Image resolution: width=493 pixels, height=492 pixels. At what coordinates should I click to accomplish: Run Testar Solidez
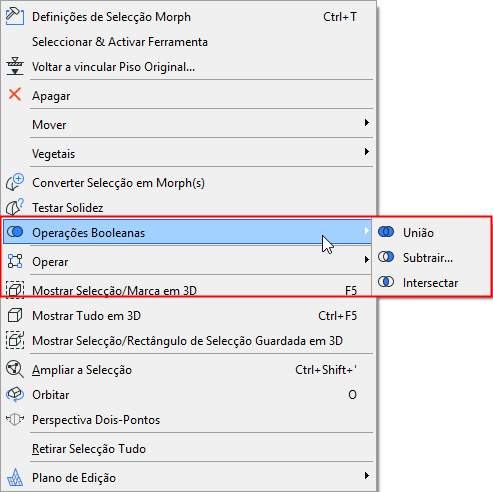[x=188, y=208]
